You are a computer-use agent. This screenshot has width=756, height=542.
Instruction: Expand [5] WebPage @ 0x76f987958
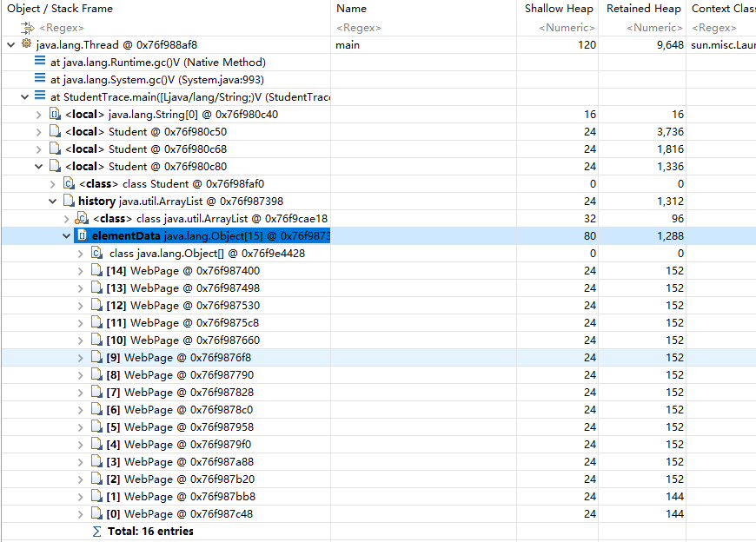click(81, 427)
